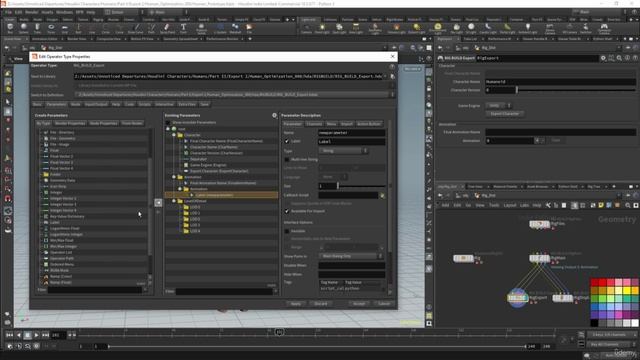Open Existing Parameters gear menu
The height and width of the screenshot is (360, 640).
(x=274, y=116)
